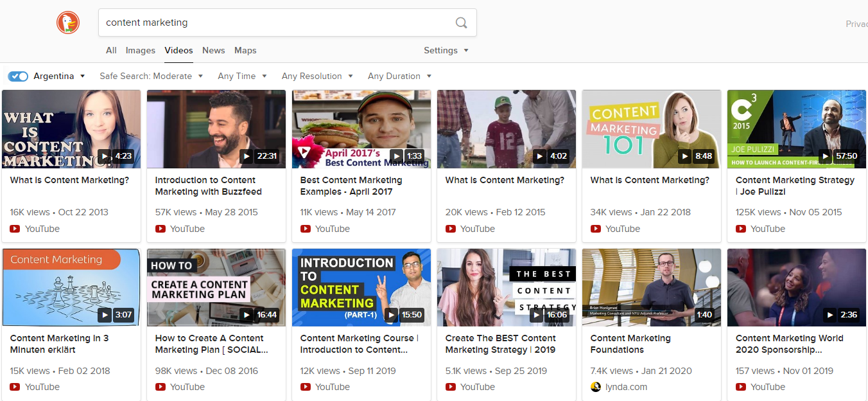The height and width of the screenshot is (401, 868).
Task: Click the play icon on the 16:06 video
Action: (x=536, y=315)
